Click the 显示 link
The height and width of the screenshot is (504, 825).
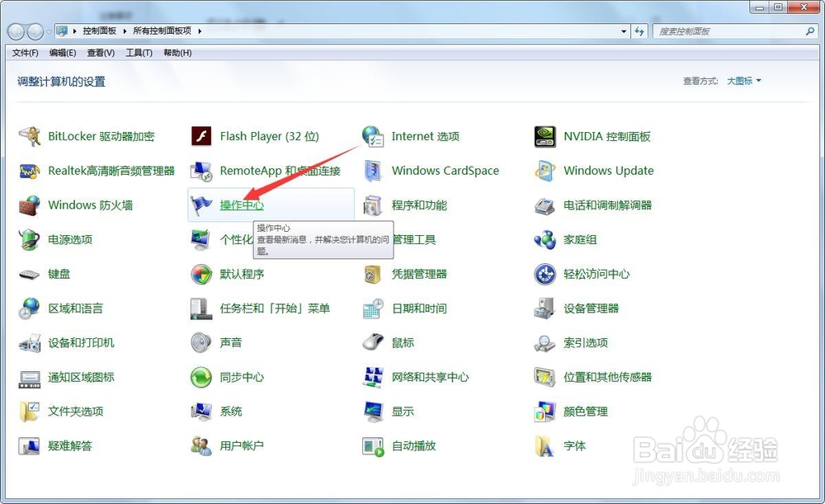point(403,412)
